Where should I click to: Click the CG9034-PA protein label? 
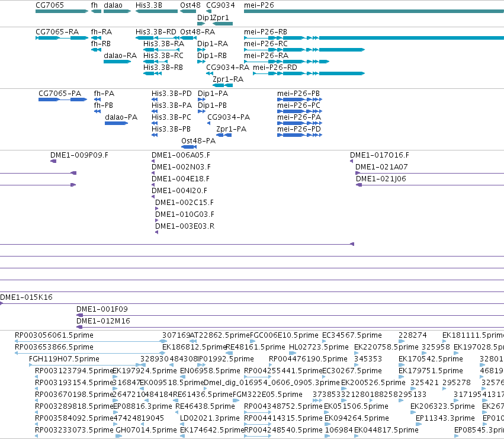click(x=229, y=117)
